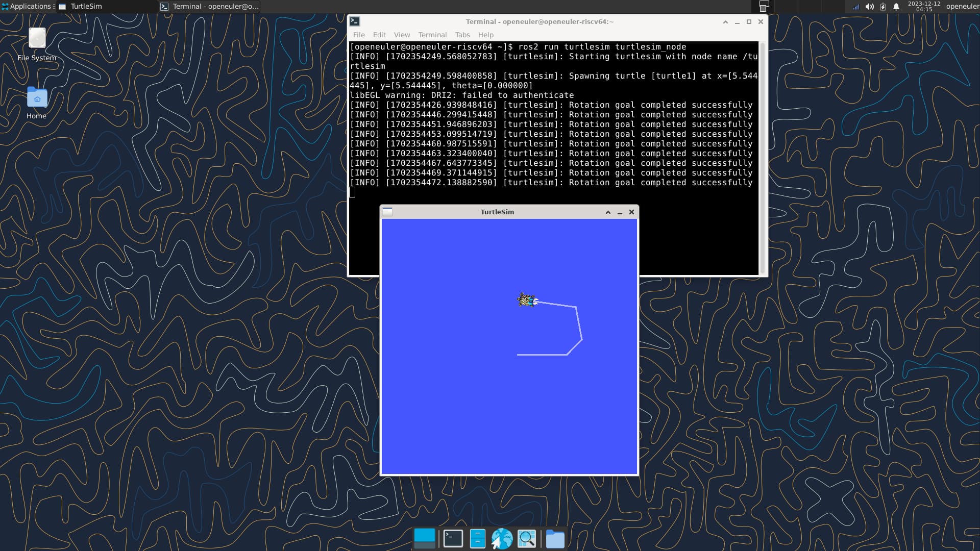
Task: Click the network signal icon in panel
Action: click(856, 7)
